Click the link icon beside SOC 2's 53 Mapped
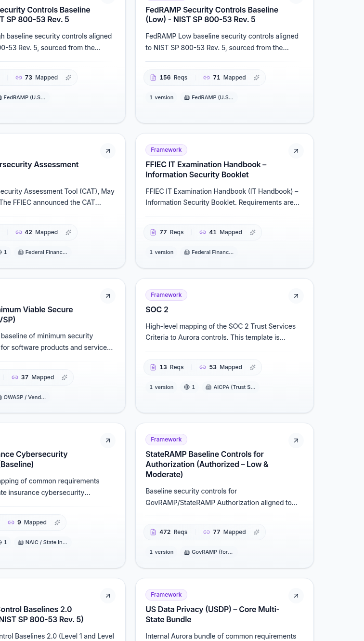364x641 pixels. [x=203, y=367]
